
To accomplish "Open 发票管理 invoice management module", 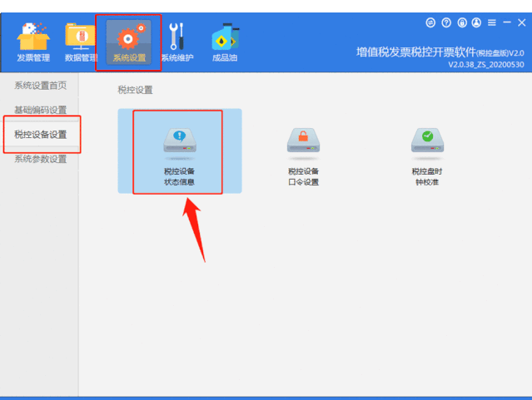I will click(33, 42).
